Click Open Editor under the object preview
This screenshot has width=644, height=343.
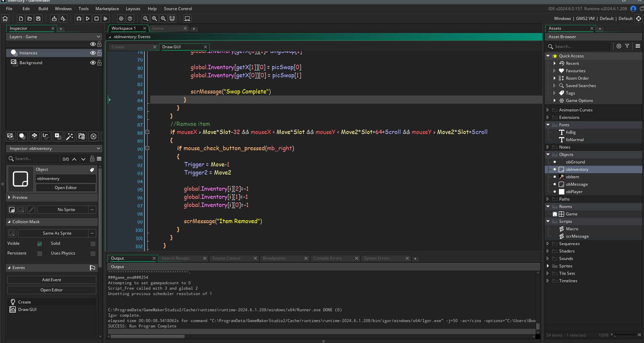pos(66,187)
